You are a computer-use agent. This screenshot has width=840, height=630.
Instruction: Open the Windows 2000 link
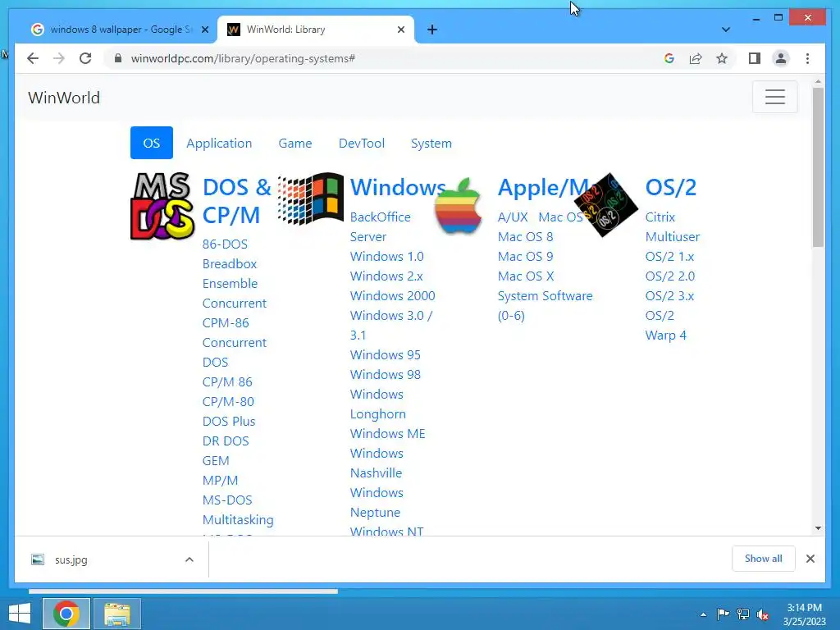coord(393,295)
